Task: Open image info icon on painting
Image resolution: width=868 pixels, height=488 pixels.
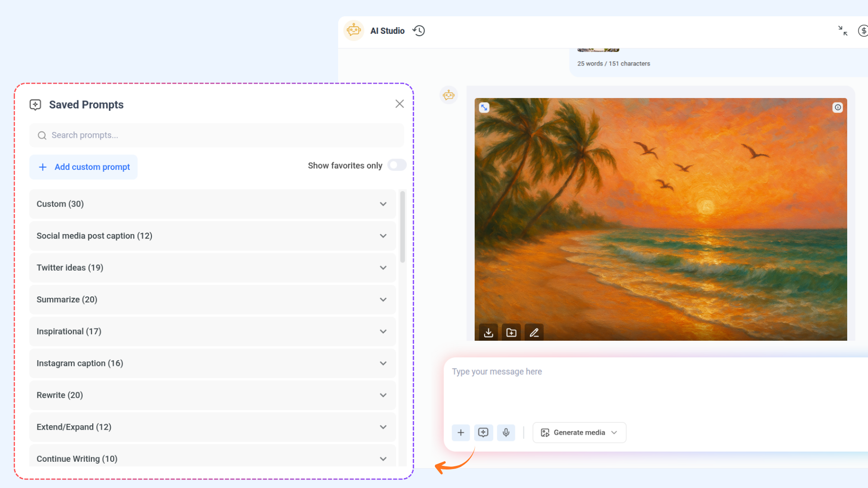Action: pos(838,108)
